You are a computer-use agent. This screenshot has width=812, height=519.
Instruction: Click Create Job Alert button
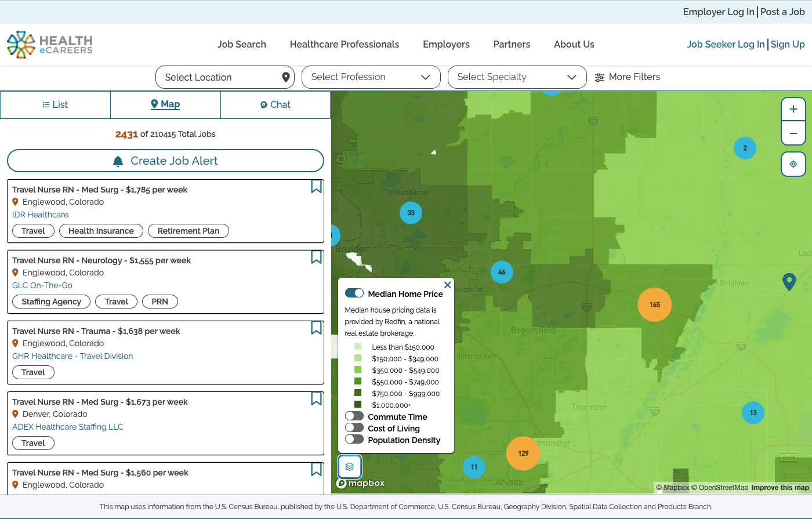tap(165, 161)
